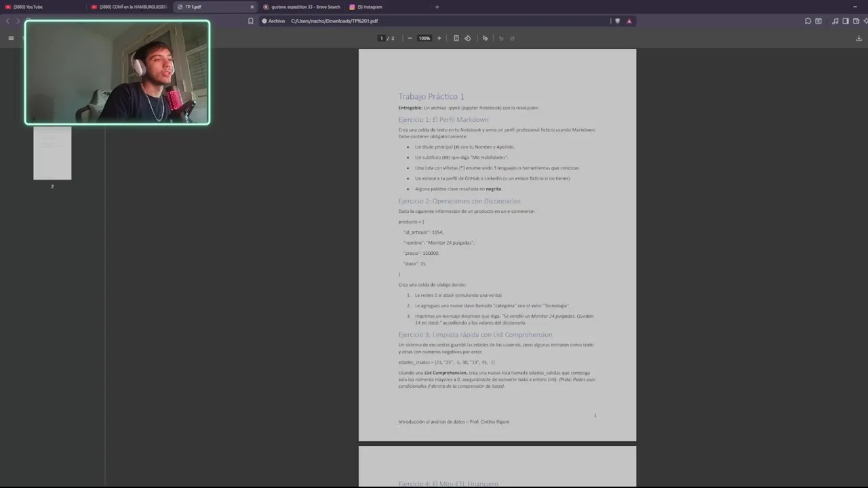Image resolution: width=868 pixels, height=488 pixels.
Task: Minimize the browser window
Action: click(855, 7)
